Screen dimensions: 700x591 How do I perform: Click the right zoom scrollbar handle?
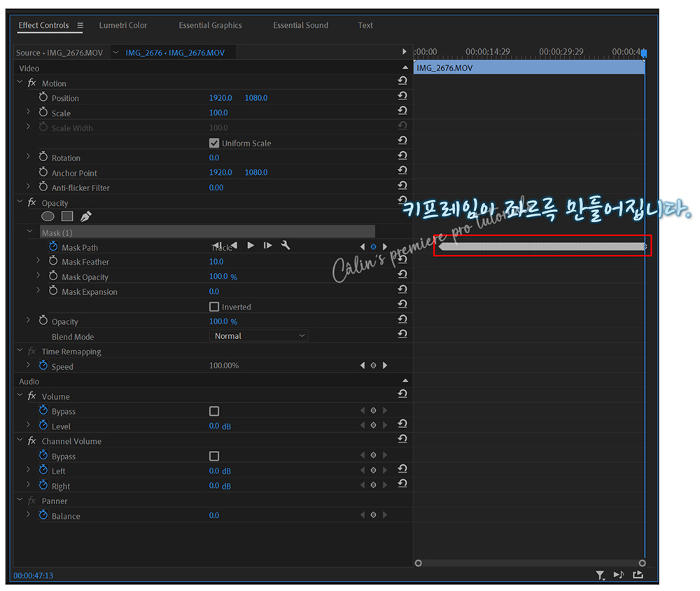click(643, 563)
